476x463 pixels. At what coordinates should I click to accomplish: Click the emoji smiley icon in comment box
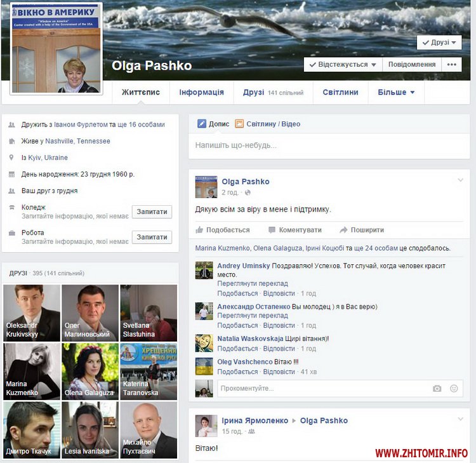coord(454,389)
